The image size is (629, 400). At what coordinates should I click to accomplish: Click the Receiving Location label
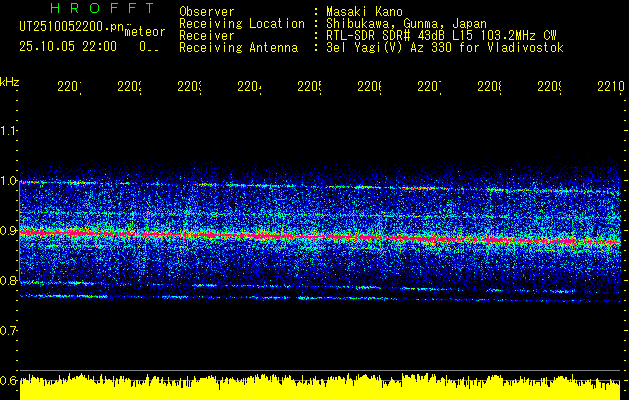(x=242, y=24)
